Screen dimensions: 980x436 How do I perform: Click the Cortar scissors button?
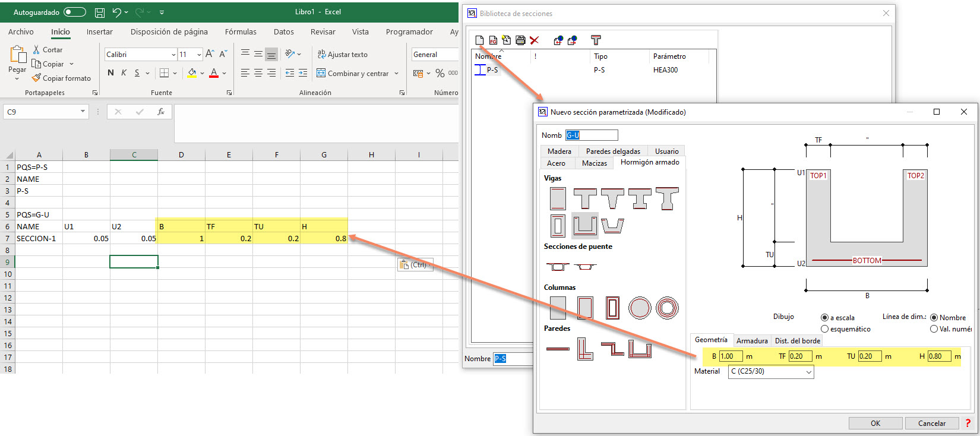[48, 50]
